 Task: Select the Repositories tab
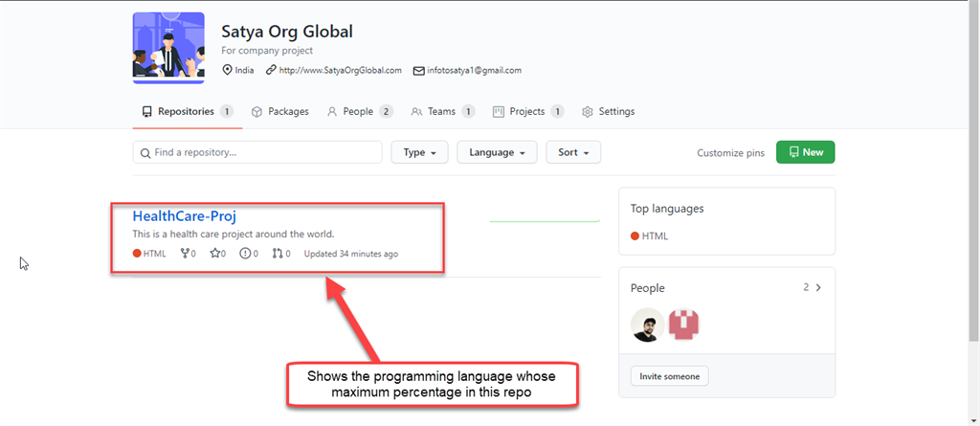tap(188, 111)
